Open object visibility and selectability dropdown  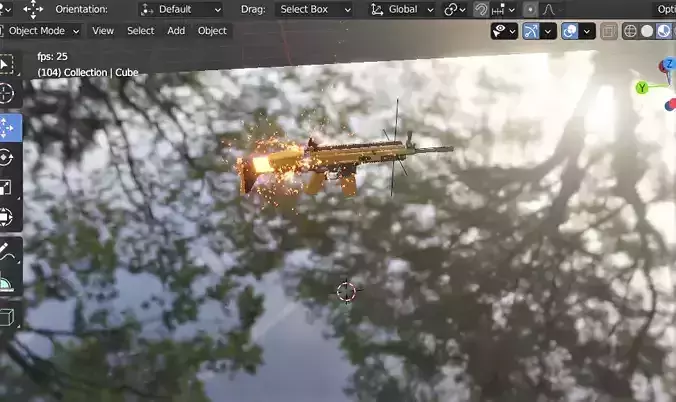[x=504, y=31]
